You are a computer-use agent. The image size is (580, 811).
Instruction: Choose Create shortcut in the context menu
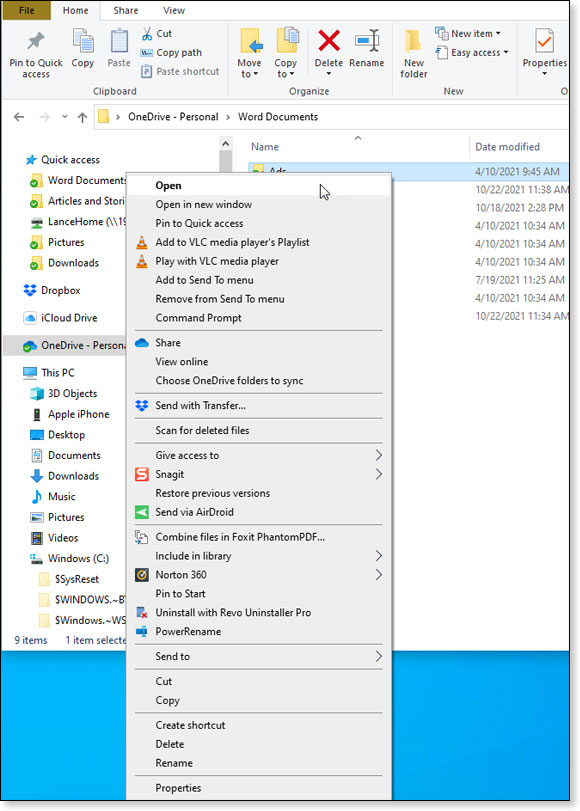point(259,725)
